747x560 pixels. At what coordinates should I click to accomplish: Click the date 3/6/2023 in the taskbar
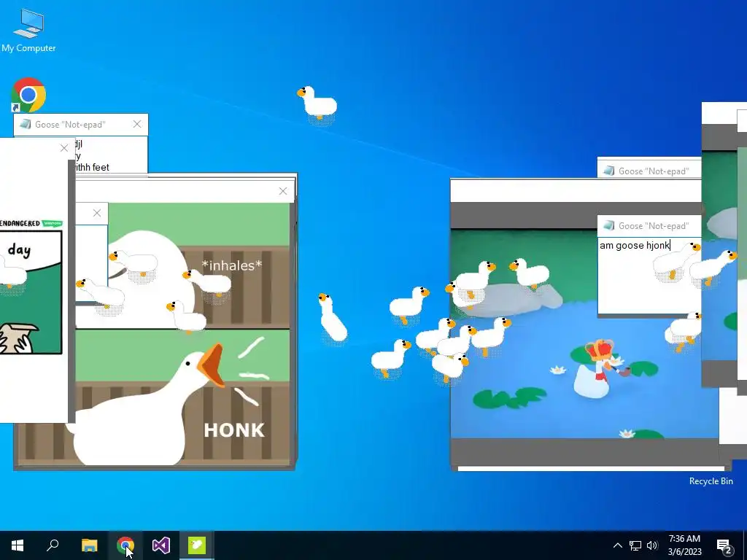(x=684, y=552)
